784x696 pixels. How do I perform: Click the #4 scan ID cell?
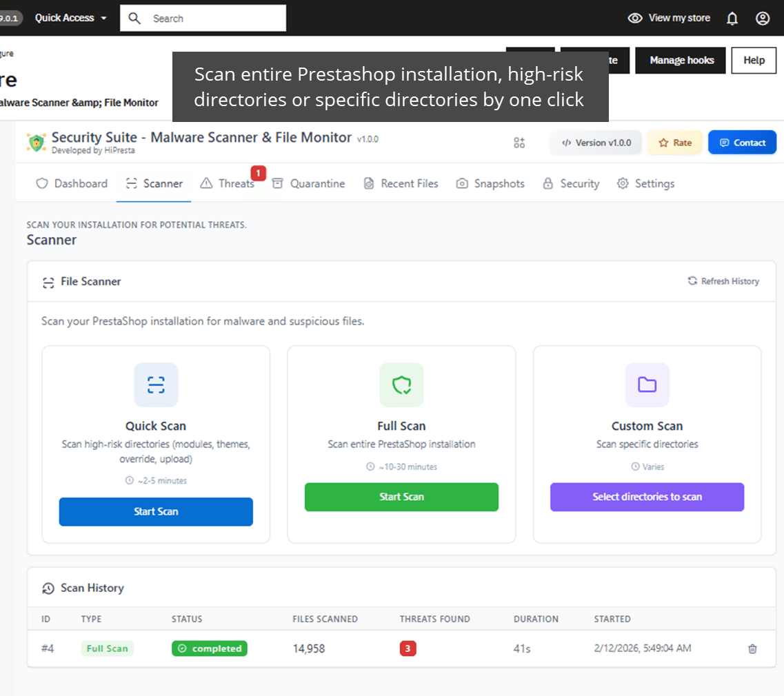[48, 648]
